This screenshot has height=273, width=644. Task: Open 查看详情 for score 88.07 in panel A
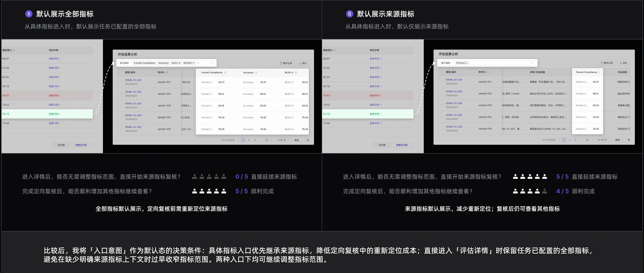pyautogui.click(x=54, y=59)
